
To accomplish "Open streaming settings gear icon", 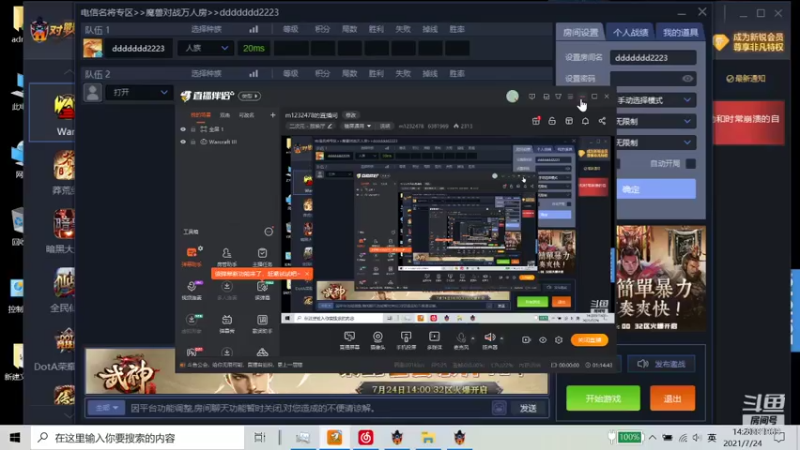I will [x=559, y=340].
